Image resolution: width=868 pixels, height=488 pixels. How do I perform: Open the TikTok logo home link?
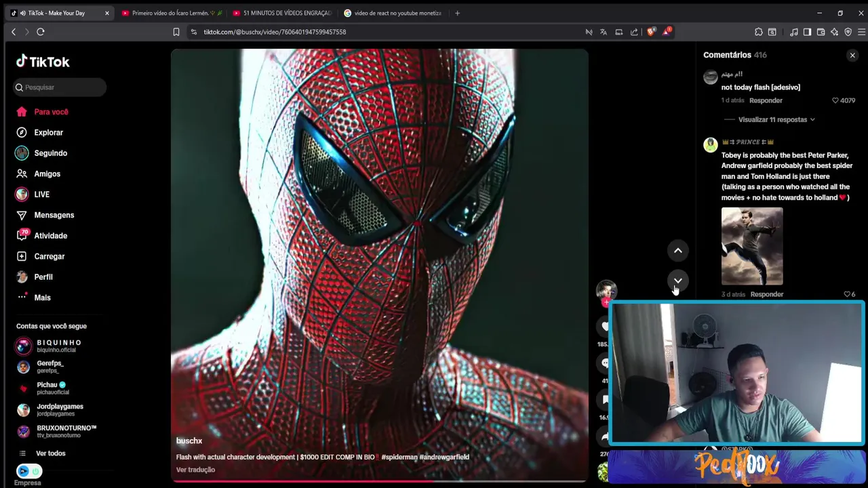(x=43, y=62)
